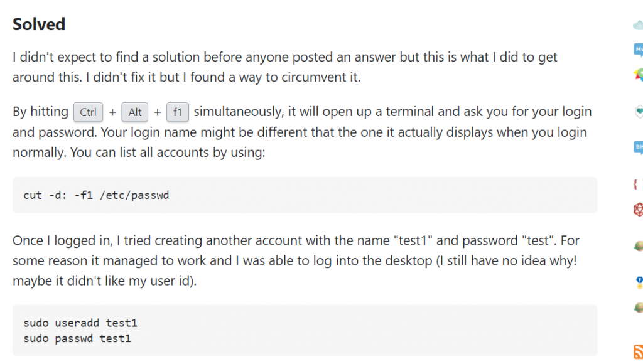Click the globe icon below the medal icon

click(639, 307)
